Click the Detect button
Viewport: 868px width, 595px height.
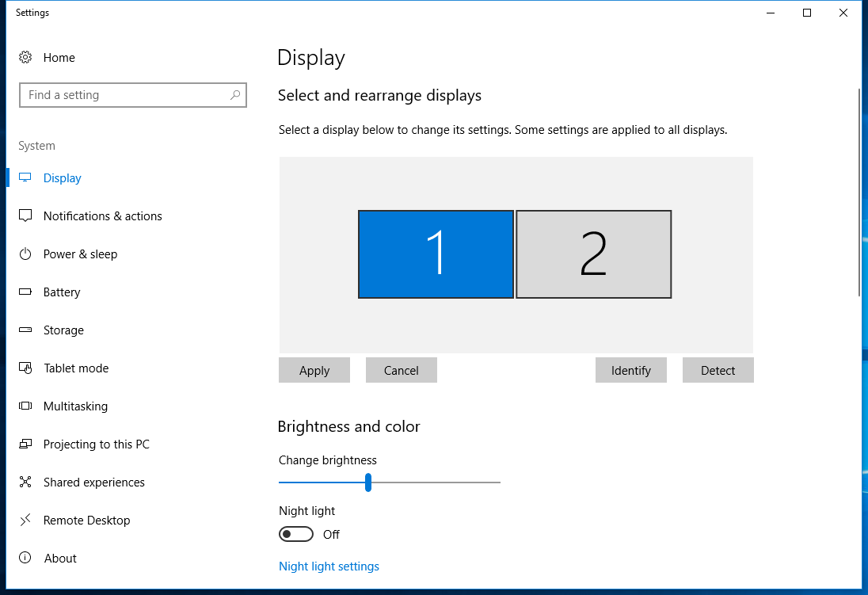(718, 370)
